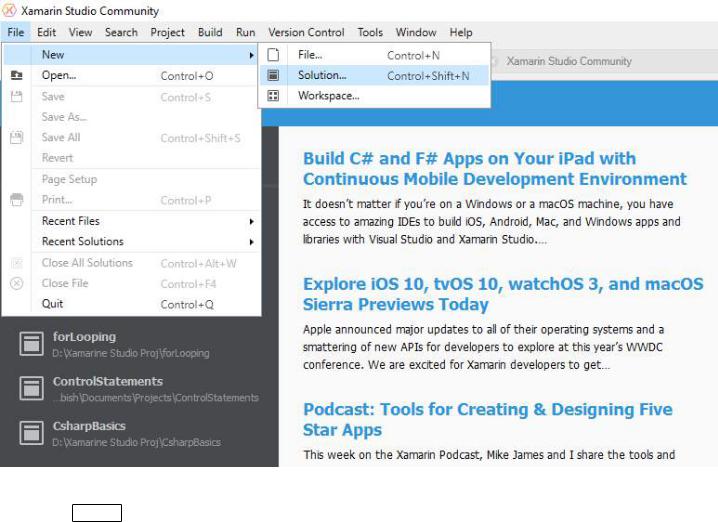Open the Help menu
Image resolution: width=718 pixels, height=522 pixels.
[x=461, y=33]
